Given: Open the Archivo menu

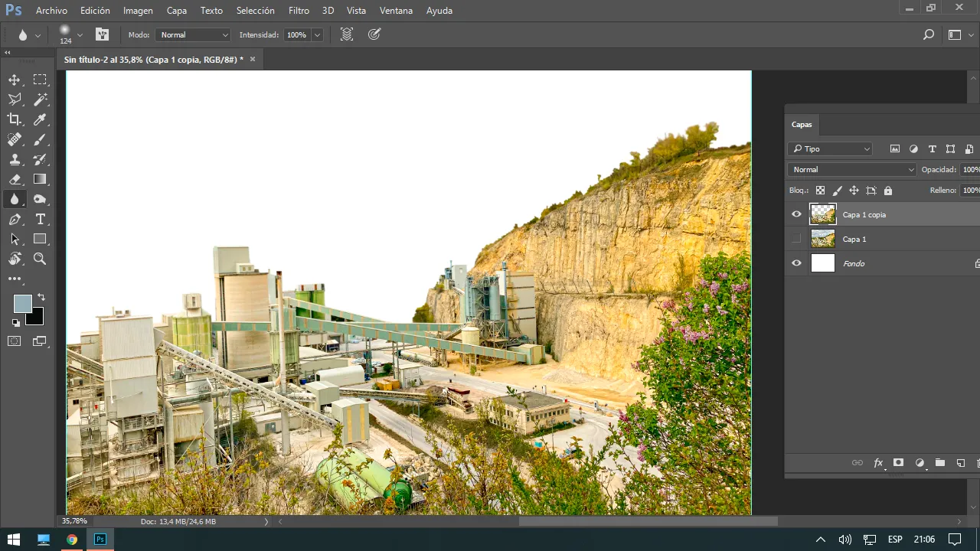Looking at the screenshot, I should [x=51, y=11].
